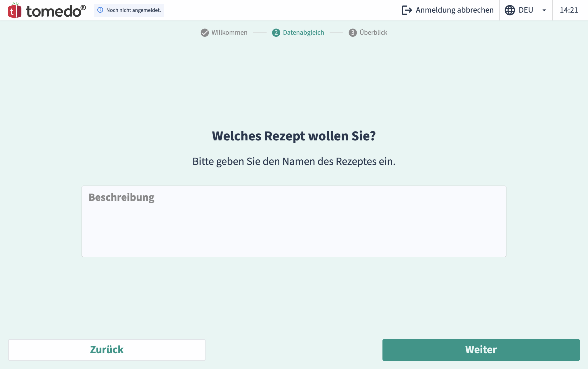
Task: Select the numbered circle for step 3 Überblick
Action: pyautogui.click(x=353, y=32)
